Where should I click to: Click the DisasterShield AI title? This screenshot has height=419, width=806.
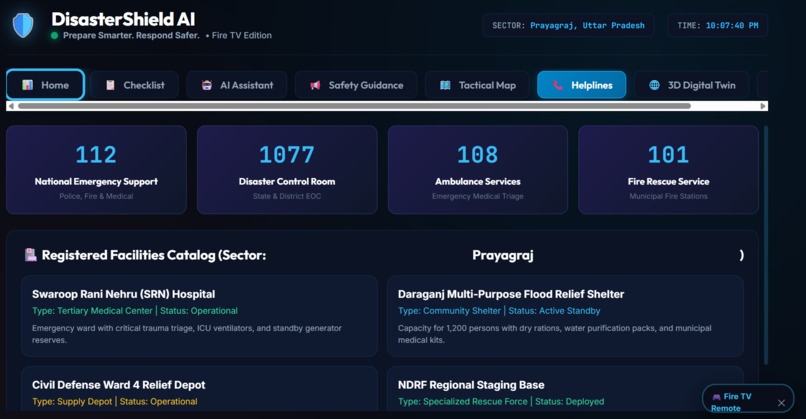pos(123,20)
